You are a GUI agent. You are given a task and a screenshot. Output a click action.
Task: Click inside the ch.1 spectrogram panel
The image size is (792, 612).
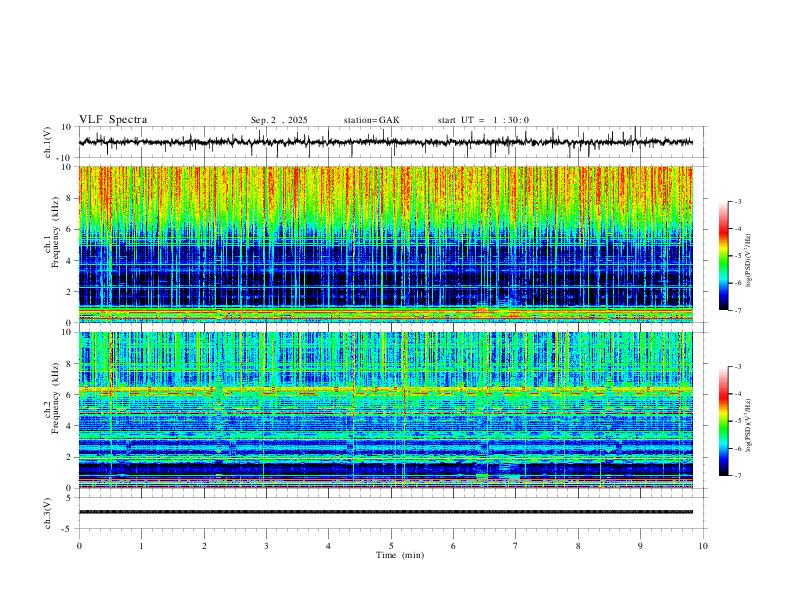click(385, 244)
